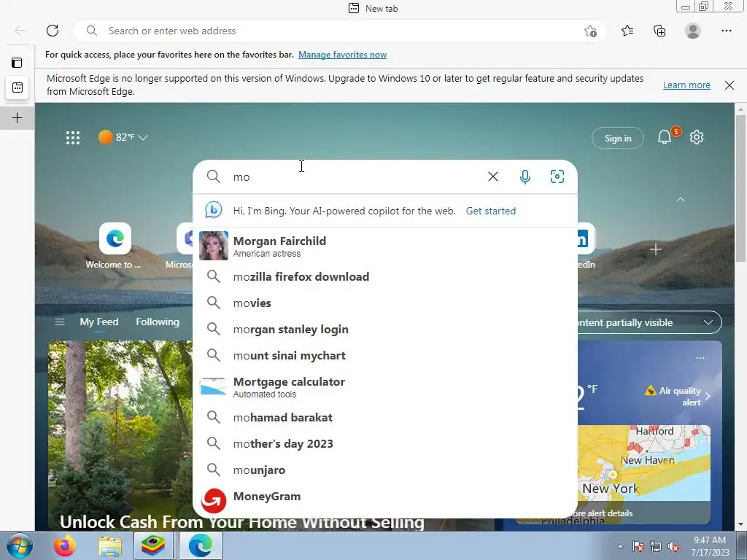Choose mother's day 2023 suggestion
The width and height of the screenshot is (747, 560).
pos(385,443)
